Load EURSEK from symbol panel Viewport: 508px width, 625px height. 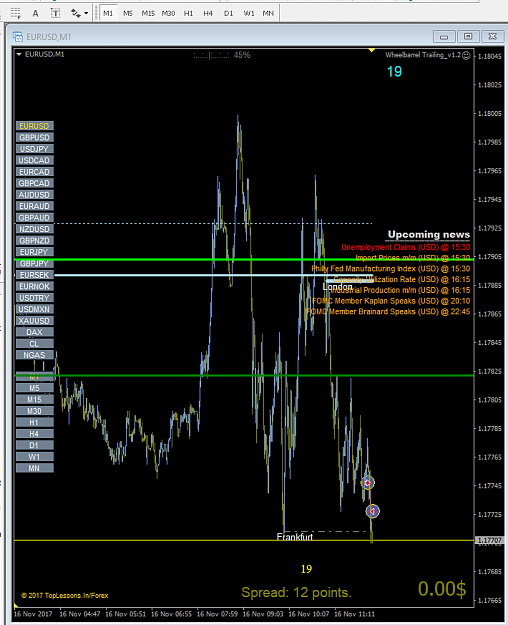coord(34,275)
